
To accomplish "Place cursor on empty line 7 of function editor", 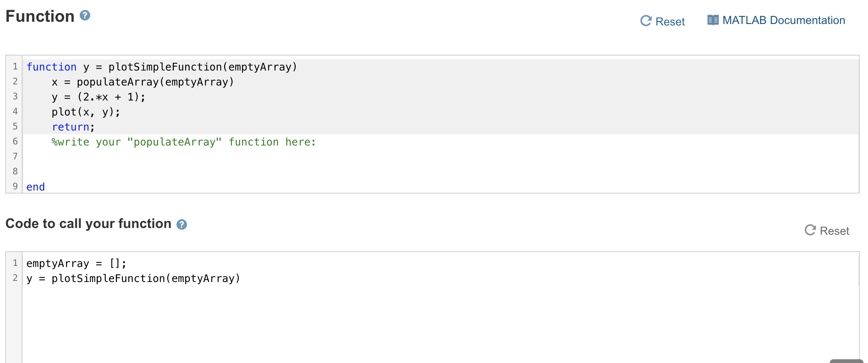I will pos(441,157).
